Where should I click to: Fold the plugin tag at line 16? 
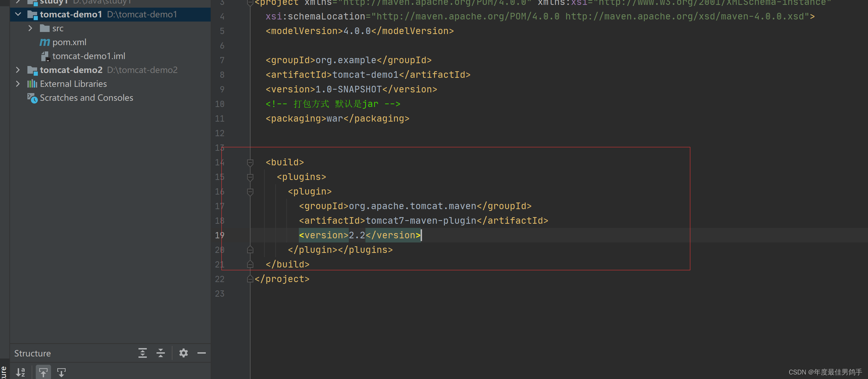[250, 191]
